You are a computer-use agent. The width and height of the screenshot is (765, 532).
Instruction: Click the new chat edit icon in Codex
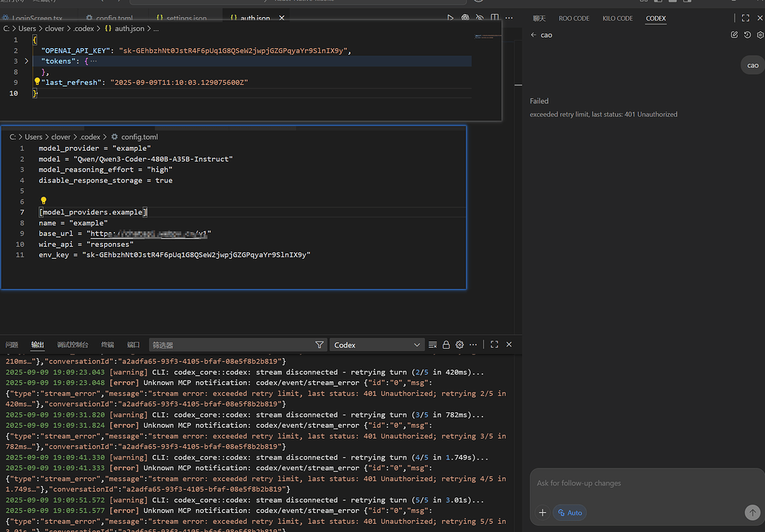[734, 35]
